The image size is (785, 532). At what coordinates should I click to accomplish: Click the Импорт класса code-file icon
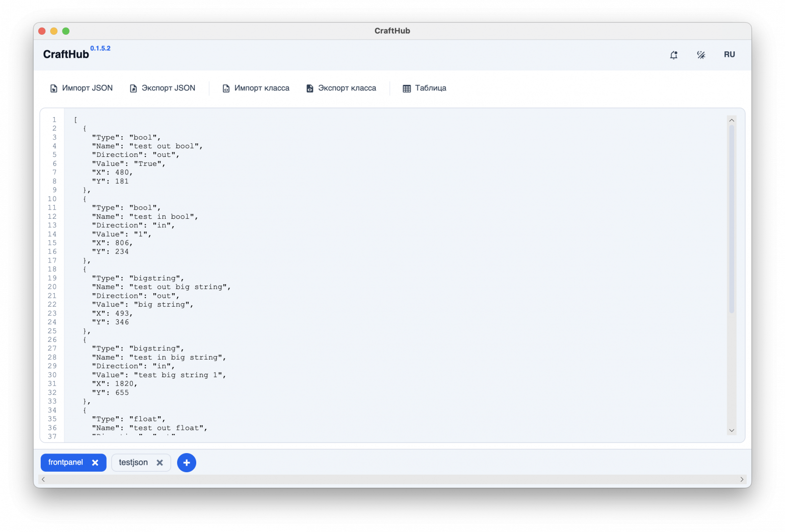click(x=226, y=88)
